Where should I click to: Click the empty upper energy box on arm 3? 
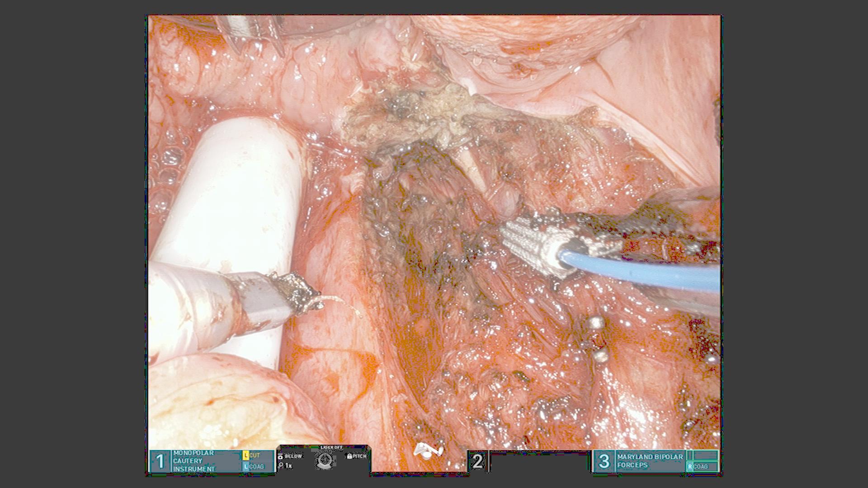point(702,455)
